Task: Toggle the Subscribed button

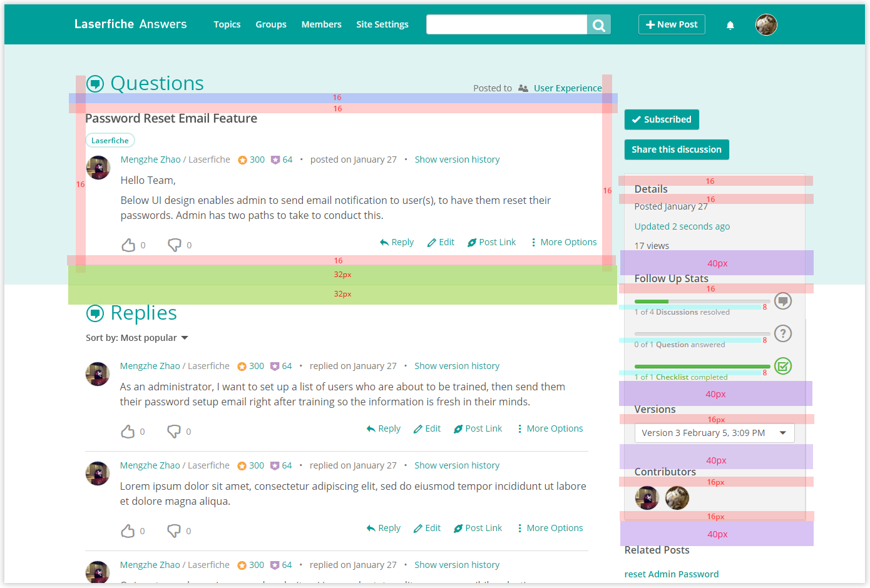Action: click(662, 119)
